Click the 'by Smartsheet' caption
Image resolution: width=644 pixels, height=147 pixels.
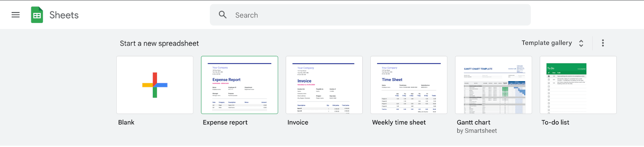click(x=477, y=131)
